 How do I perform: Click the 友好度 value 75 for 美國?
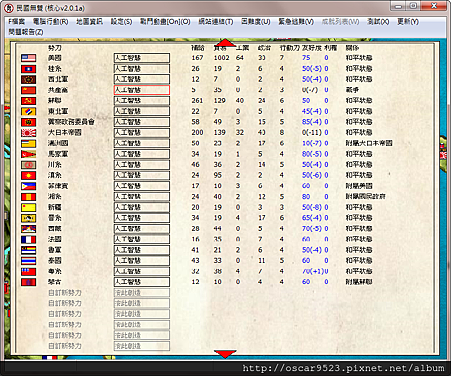(306, 58)
